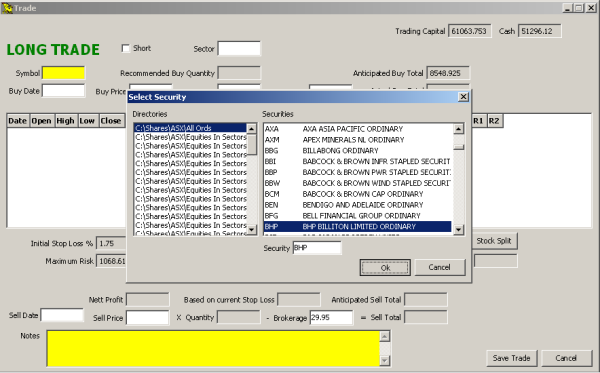The image size is (600, 373).
Task: Click the Recommended Buy Quantity field
Action: coord(239,73)
